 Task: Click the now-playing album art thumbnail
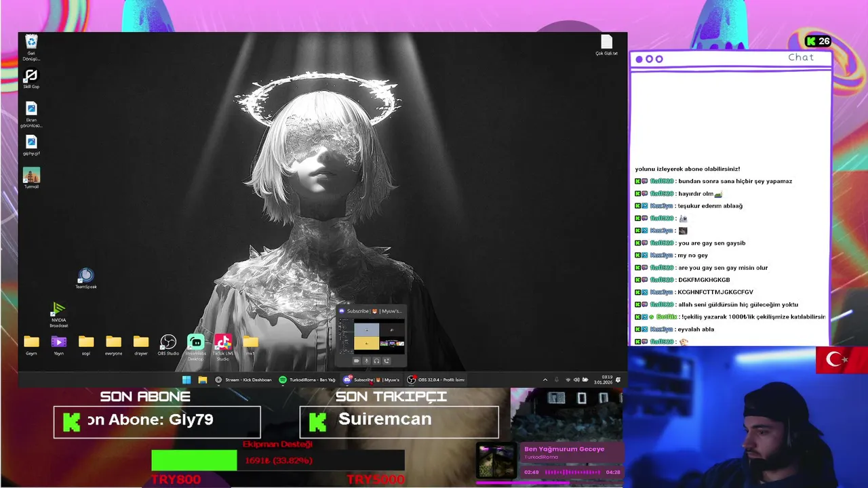496,462
